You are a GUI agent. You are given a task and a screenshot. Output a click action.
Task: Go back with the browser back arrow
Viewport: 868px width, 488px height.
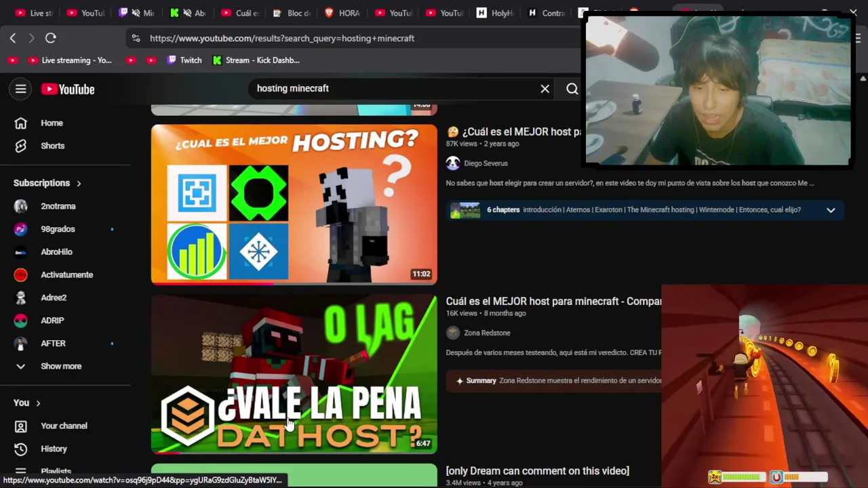point(13,38)
